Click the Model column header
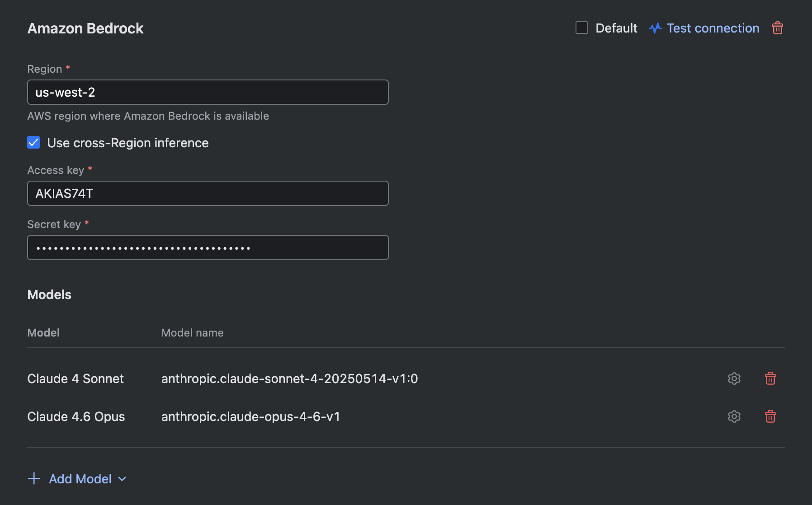The height and width of the screenshot is (505, 812). pos(43,333)
